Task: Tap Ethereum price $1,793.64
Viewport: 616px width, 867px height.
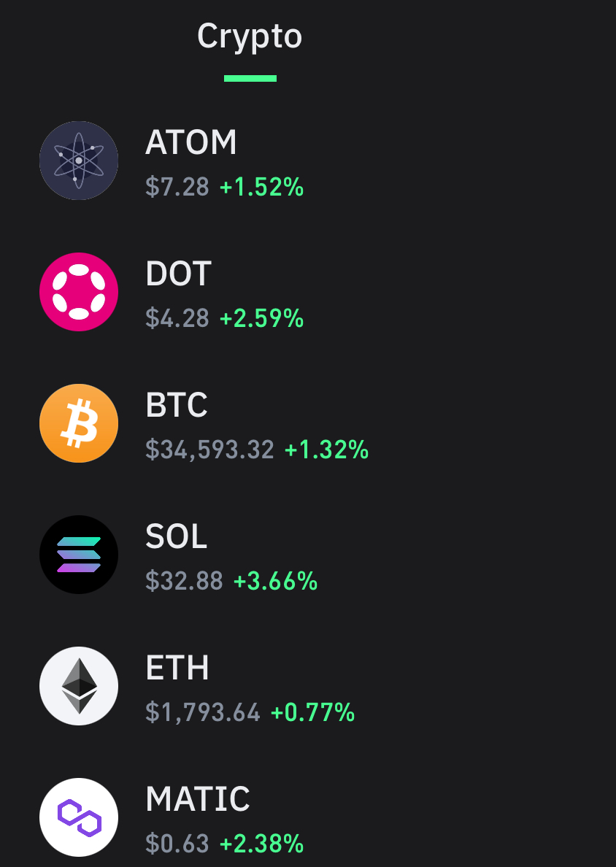Action: coord(202,712)
